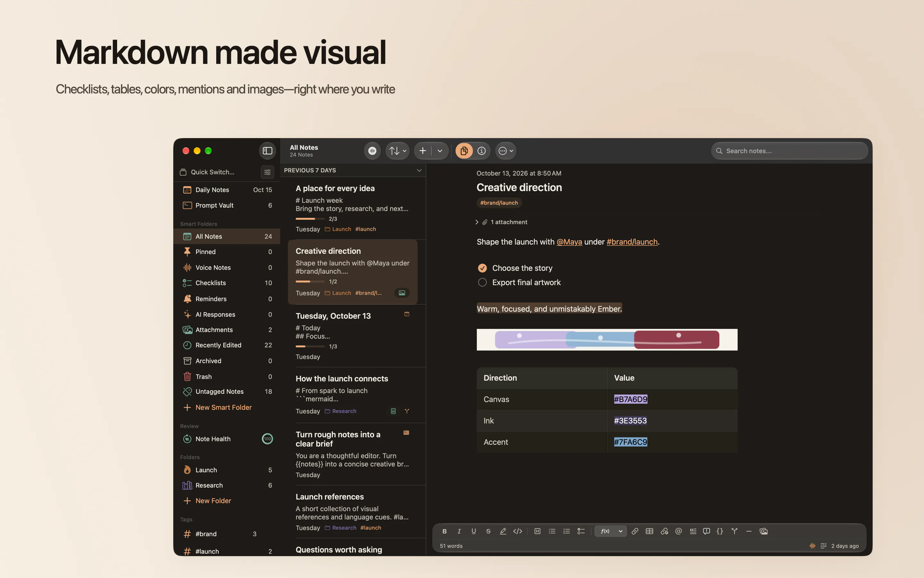The width and height of the screenshot is (924, 578).
Task: Open the new note options chevron
Action: (x=440, y=151)
